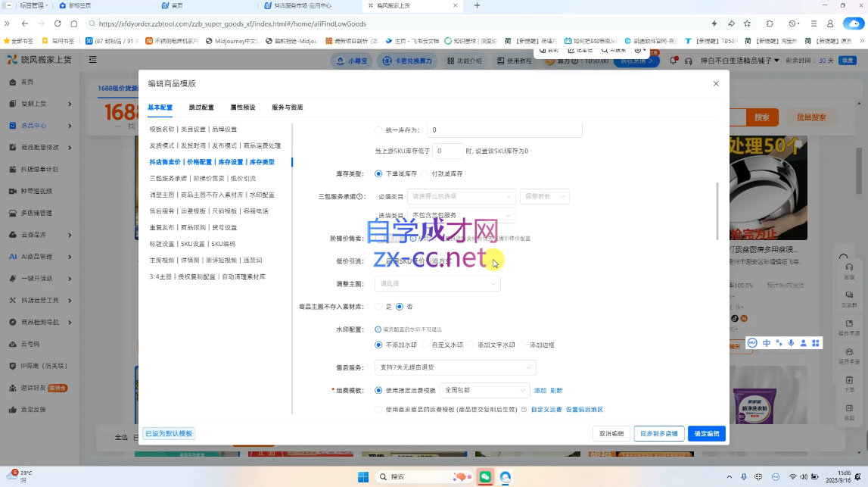Click the 首页 home icon in sidebar
868x487 pixels.
13,82
